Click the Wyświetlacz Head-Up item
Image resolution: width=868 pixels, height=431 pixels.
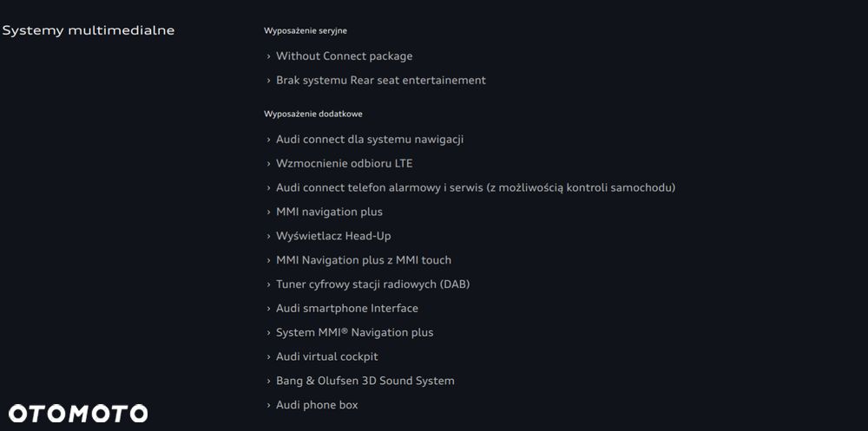pyautogui.click(x=333, y=236)
